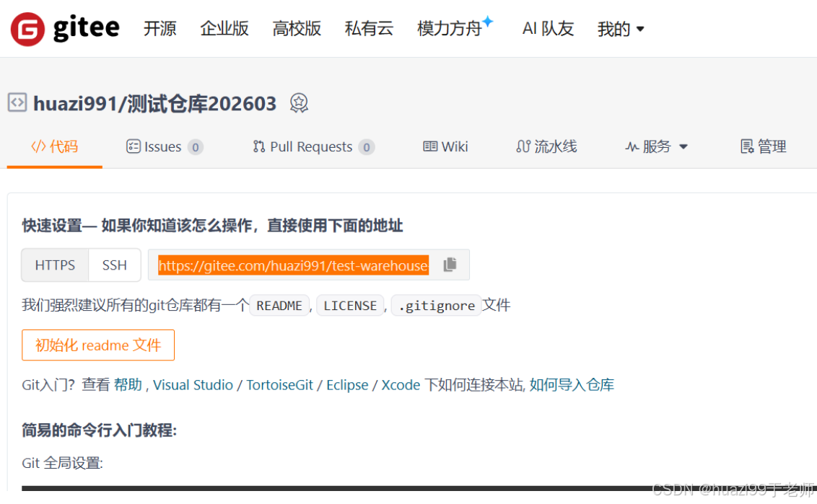Open the 如何导入仓库 link
Screen dimensions: 817x504
pos(572,385)
